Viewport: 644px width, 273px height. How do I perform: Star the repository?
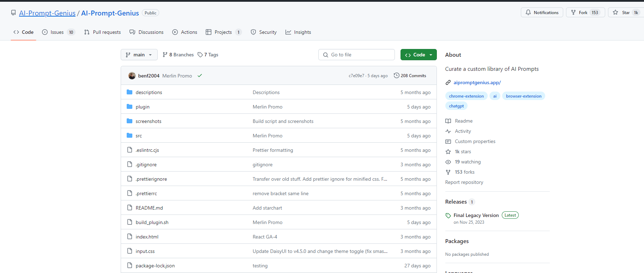coord(626,13)
